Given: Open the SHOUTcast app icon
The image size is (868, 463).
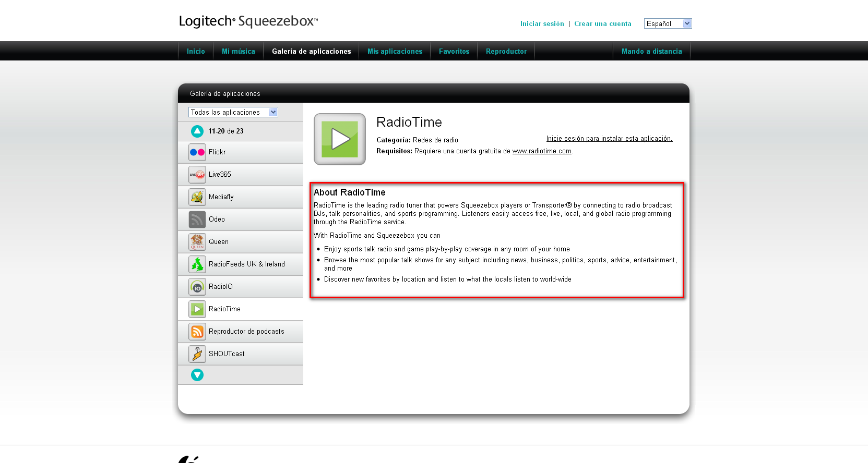Looking at the screenshot, I should tap(197, 354).
